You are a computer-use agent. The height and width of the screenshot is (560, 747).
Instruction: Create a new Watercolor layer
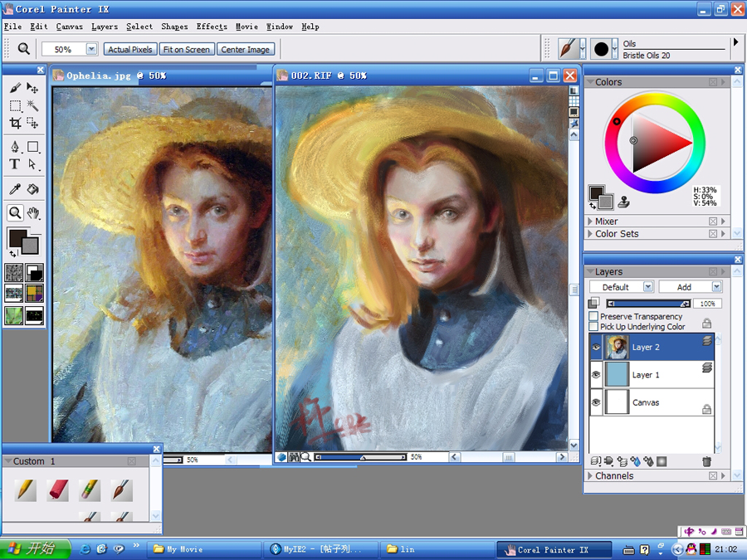point(636,461)
